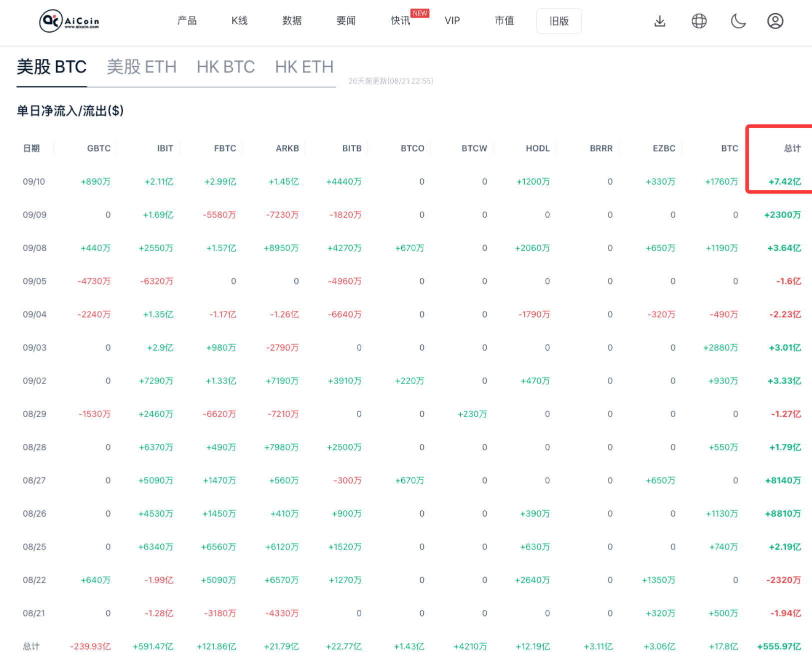This screenshot has height=656, width=812.
Task: Click -300万 BITB value on 08/27
Action: (347, 480)
